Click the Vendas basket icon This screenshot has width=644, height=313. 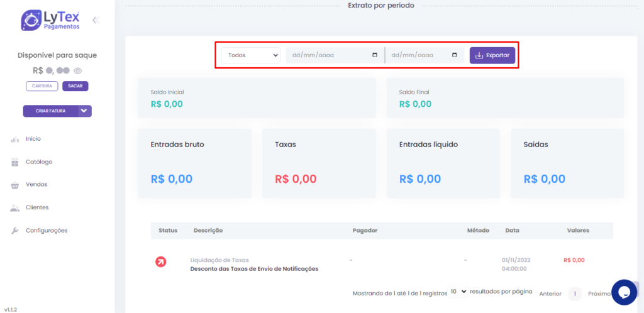[x=15, y=185]
